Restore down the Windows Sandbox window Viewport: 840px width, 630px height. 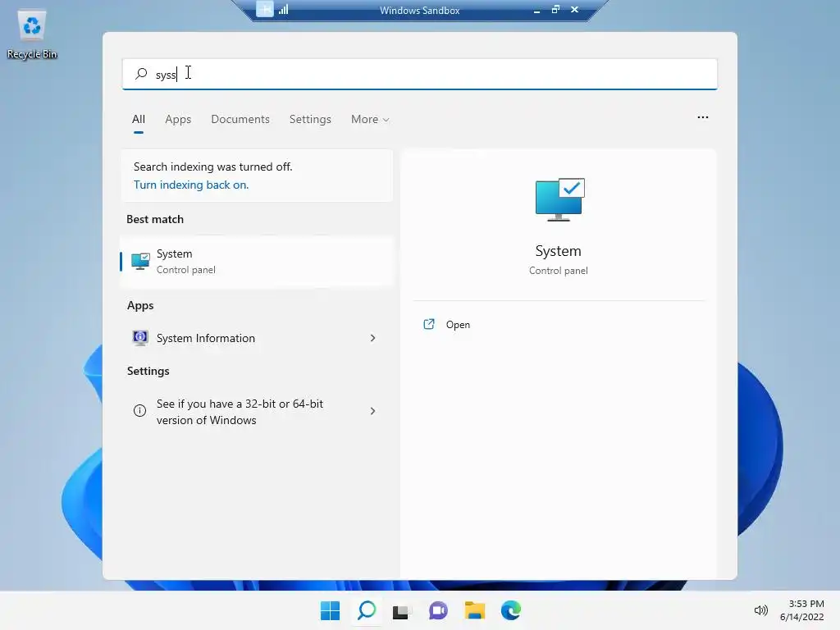click(x=555, y=10)
